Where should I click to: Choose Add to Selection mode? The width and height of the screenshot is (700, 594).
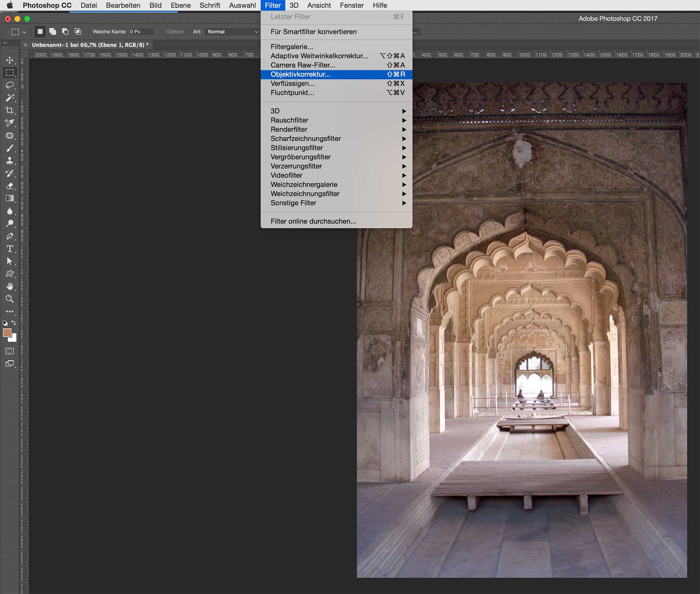(53, 31)
